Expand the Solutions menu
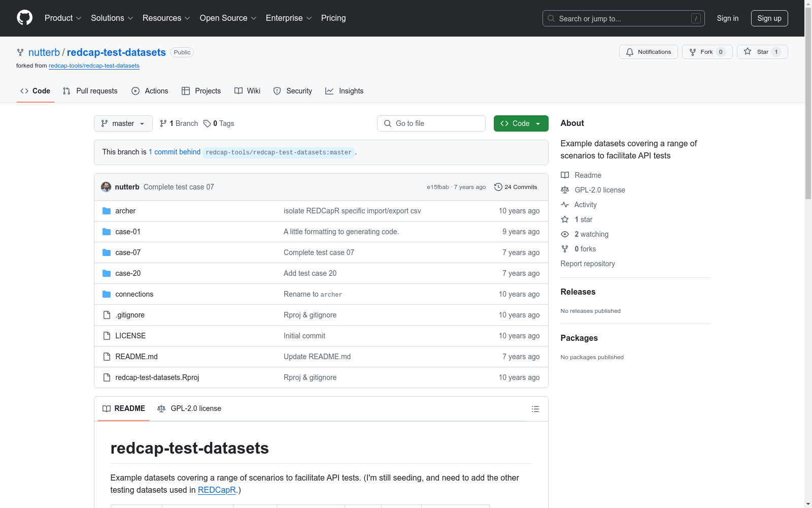Screen dimensions: 812x508 [x=112, y=18]
